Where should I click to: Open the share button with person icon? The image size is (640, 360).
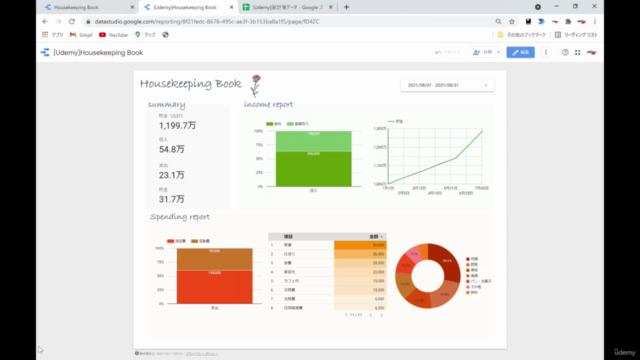click(482, 52)
